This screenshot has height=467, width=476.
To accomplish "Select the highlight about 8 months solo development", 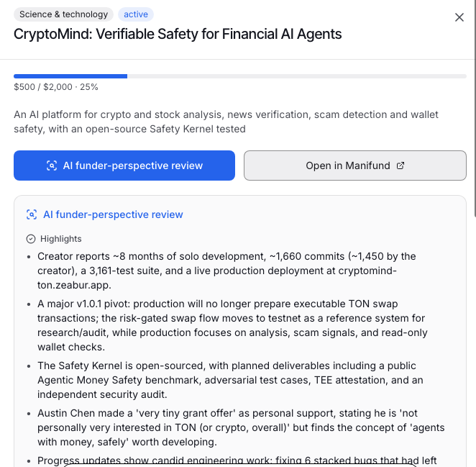I will pyautogui.click(x=226, y=271).
